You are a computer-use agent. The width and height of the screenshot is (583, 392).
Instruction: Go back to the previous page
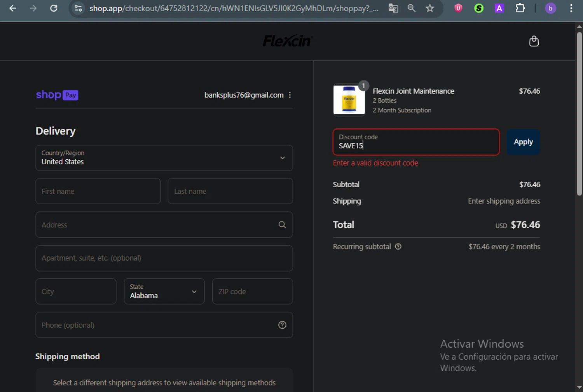[13, 8]
